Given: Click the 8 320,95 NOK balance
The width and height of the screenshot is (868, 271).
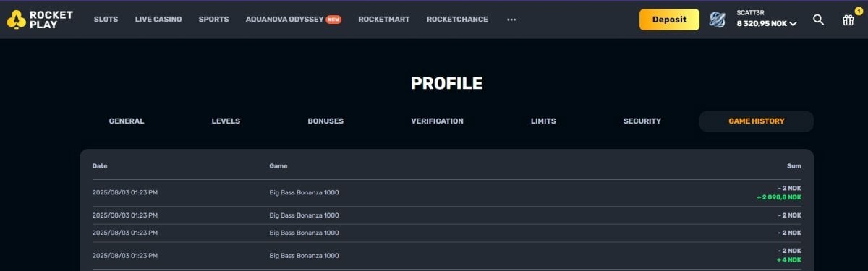Looking at the screenshot, I should pos(762,24).
